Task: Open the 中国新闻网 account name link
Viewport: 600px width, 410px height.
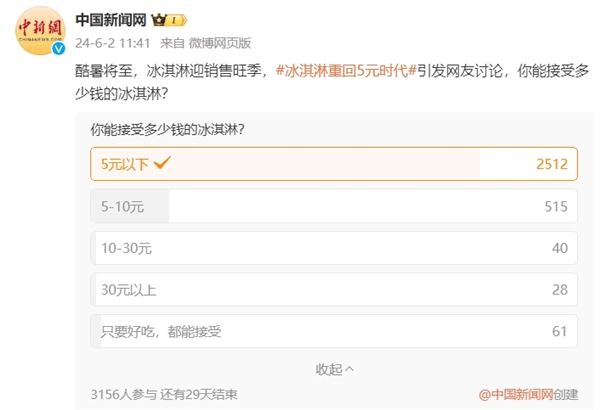Action: tap(111, 20)
